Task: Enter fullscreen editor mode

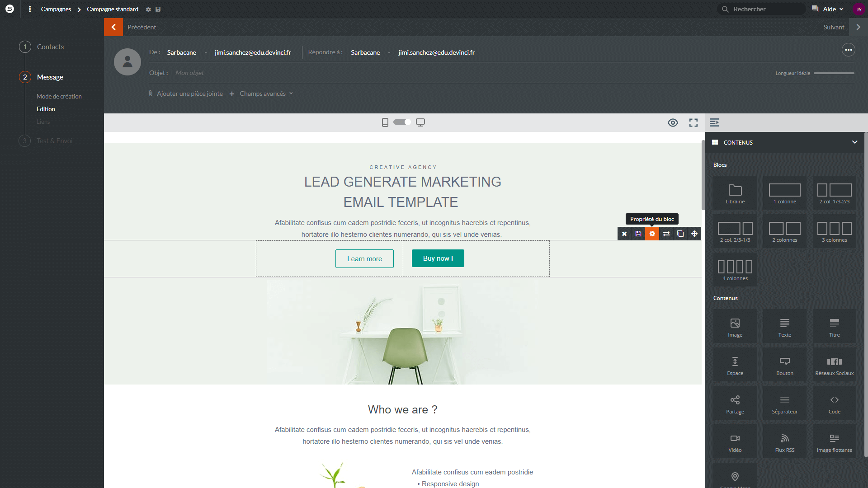Action: (693, 122)
